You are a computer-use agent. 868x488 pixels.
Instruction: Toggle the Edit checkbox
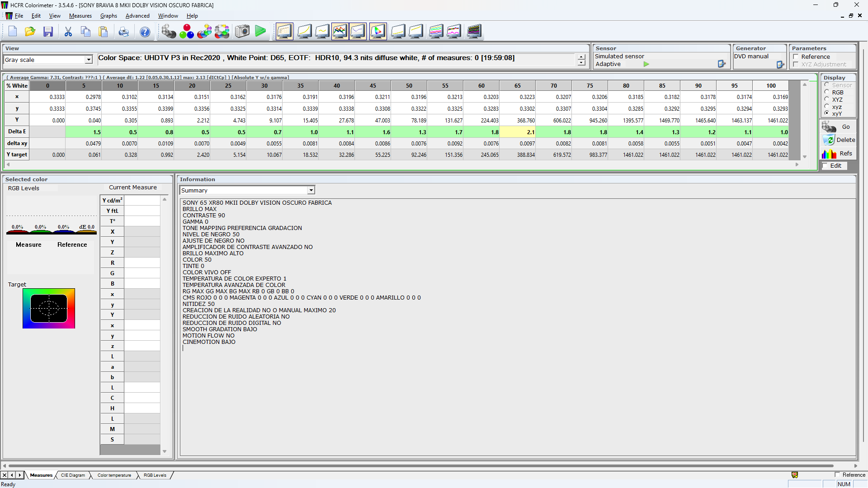825,166
